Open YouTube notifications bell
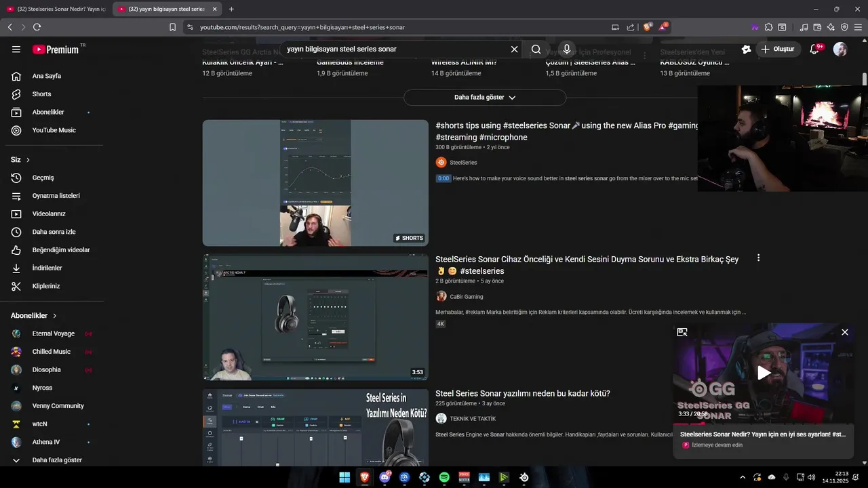 pyautogui.click(x=816, y=49)
